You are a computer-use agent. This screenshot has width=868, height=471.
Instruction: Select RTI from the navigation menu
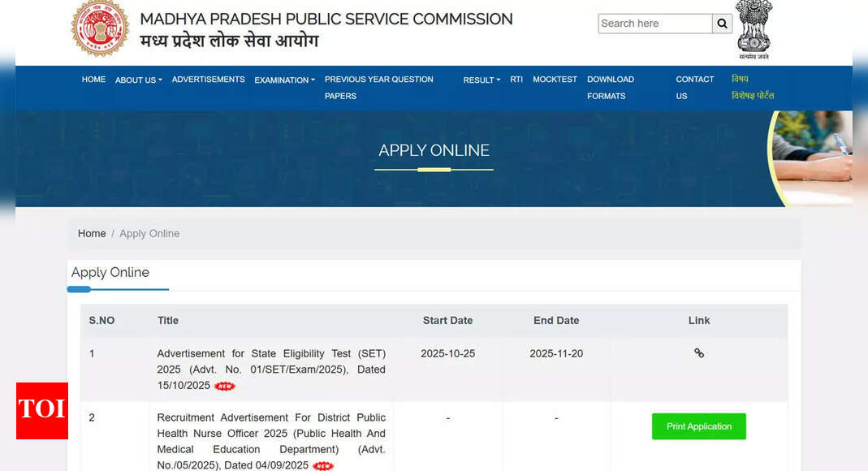pos(516,80)
